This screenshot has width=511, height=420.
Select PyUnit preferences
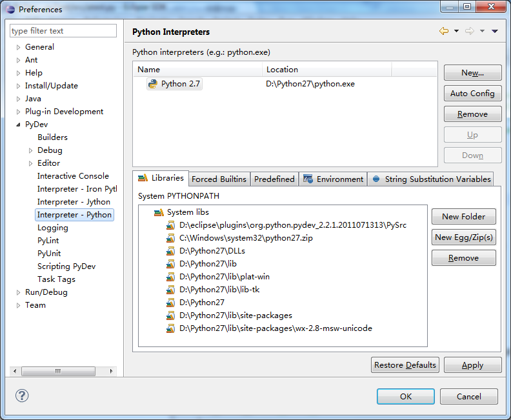(x=49, y=254)
